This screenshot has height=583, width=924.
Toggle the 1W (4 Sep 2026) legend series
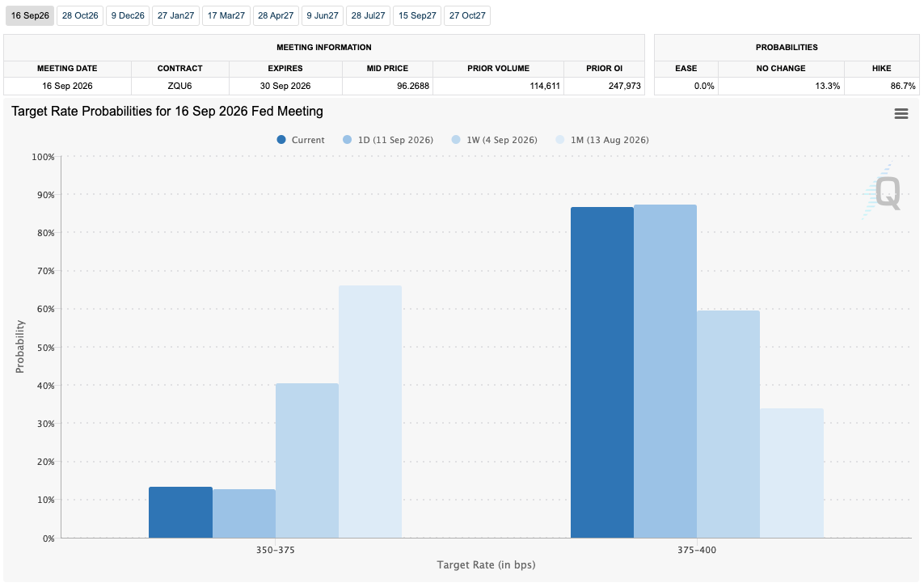coord(494,140)
